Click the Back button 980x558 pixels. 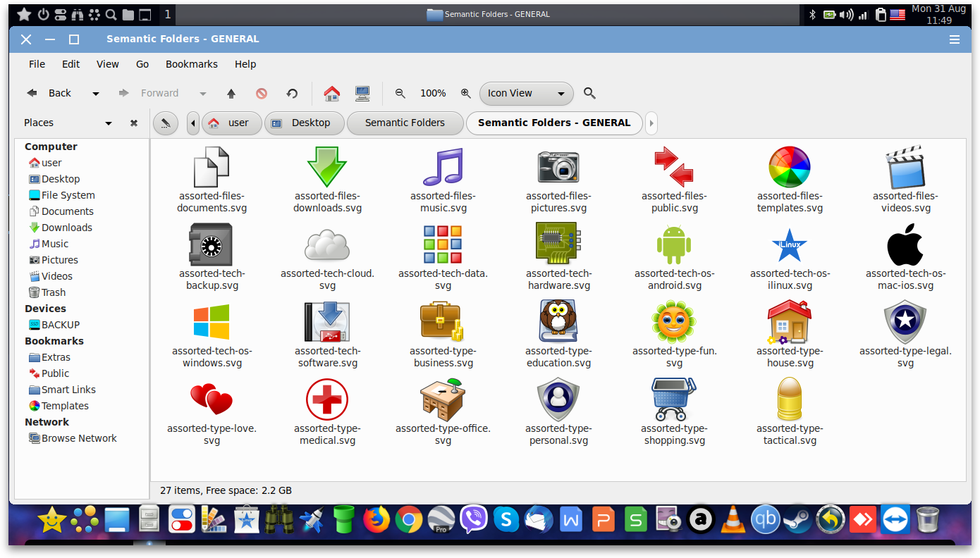[x=49, y=93]
